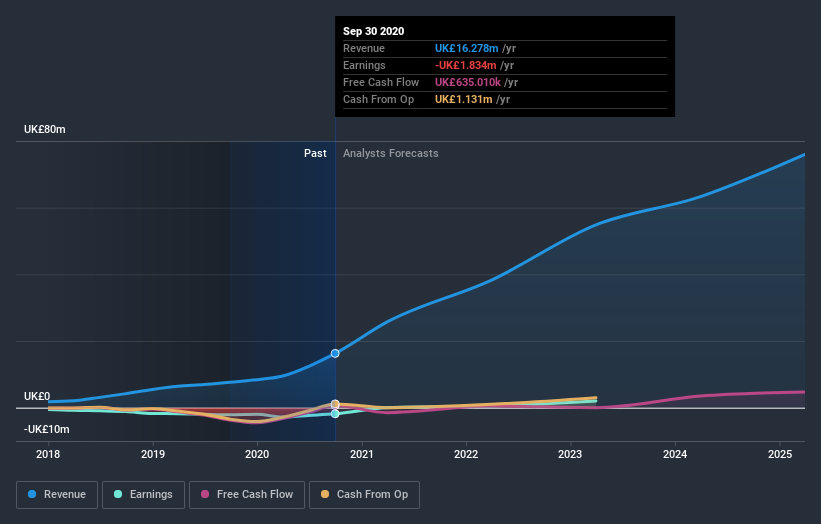Click the UK£1.131m cash from op value

[463, 99]
